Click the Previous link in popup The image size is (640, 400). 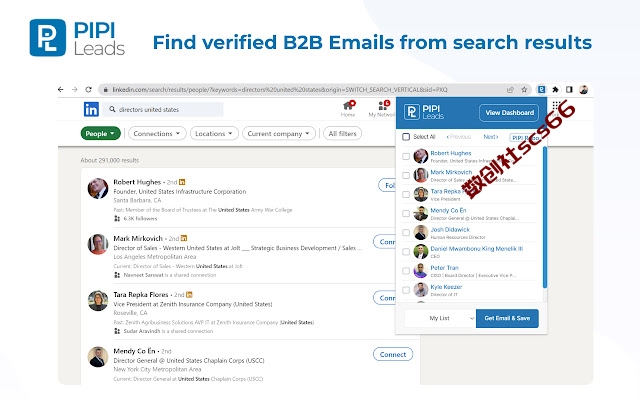[x=459, y=137]
